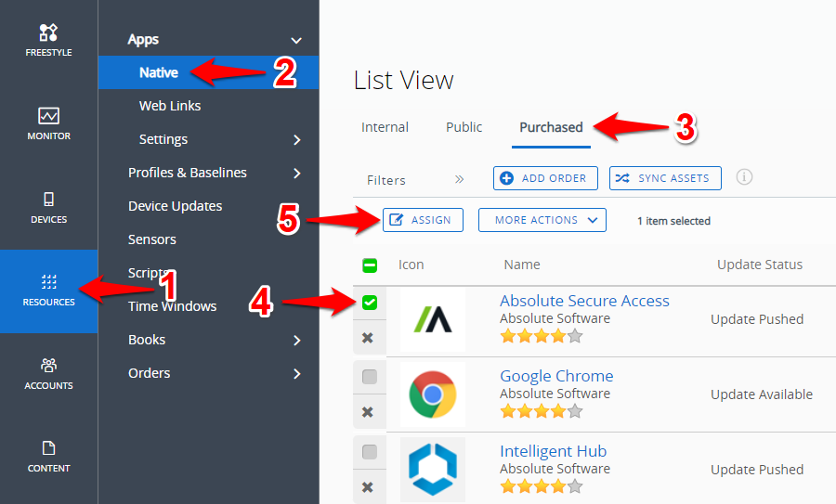Viewport: 836px width, 504px height.
Task: Expand the Filters panel chevrons
Action: pyautogui.click(x=459, y=179)
